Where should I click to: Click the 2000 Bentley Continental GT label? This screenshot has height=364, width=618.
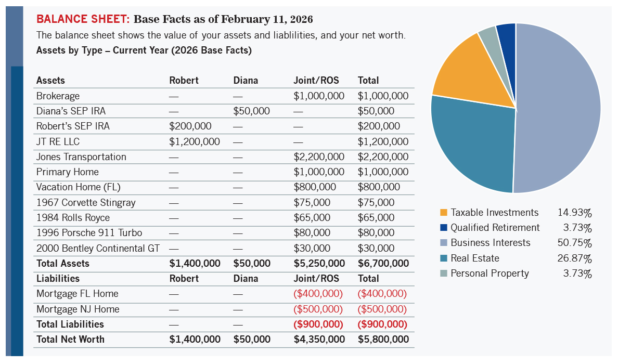tap(98, 248)
